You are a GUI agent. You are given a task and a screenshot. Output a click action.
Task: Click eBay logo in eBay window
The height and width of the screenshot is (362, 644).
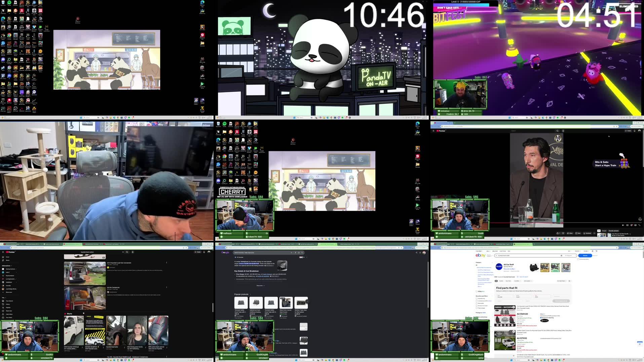[x=481, y=255]
